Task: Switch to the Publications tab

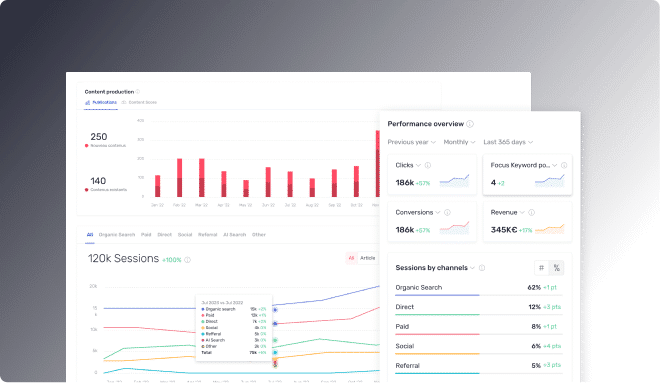Action: click(x=101, y=102)
